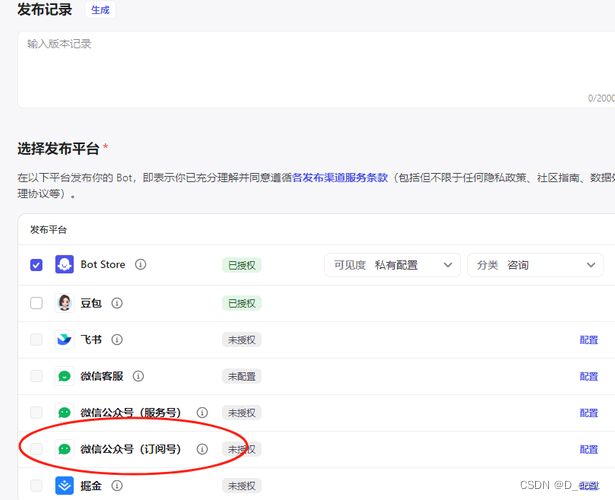Click the 发布记录 heading
The width and height of the screenshot is (615, 500).
[x=45, y=9]
